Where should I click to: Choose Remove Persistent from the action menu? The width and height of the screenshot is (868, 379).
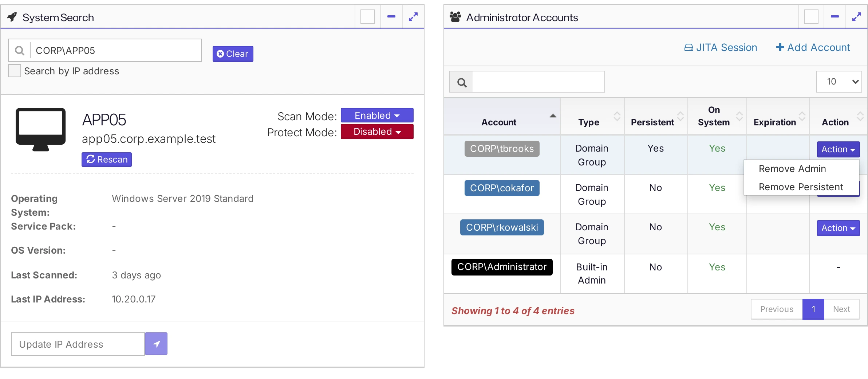(801, 187)
